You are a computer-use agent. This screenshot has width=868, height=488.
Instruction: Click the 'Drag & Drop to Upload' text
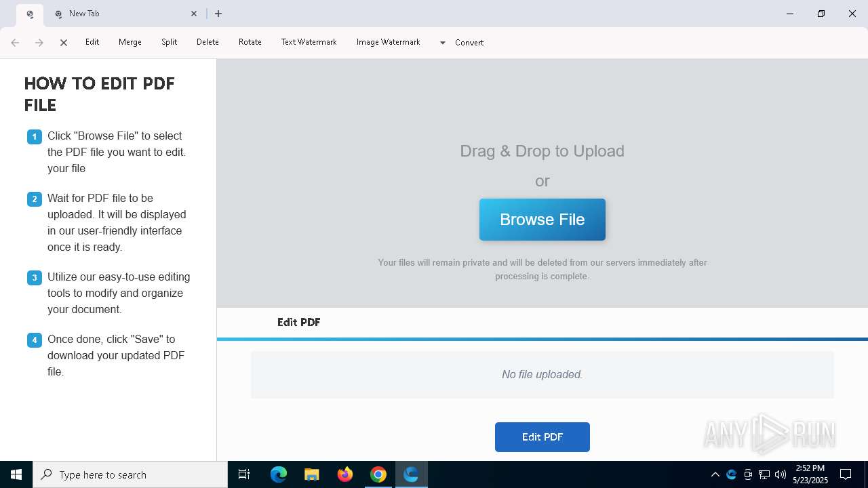[x=542, y=151]
